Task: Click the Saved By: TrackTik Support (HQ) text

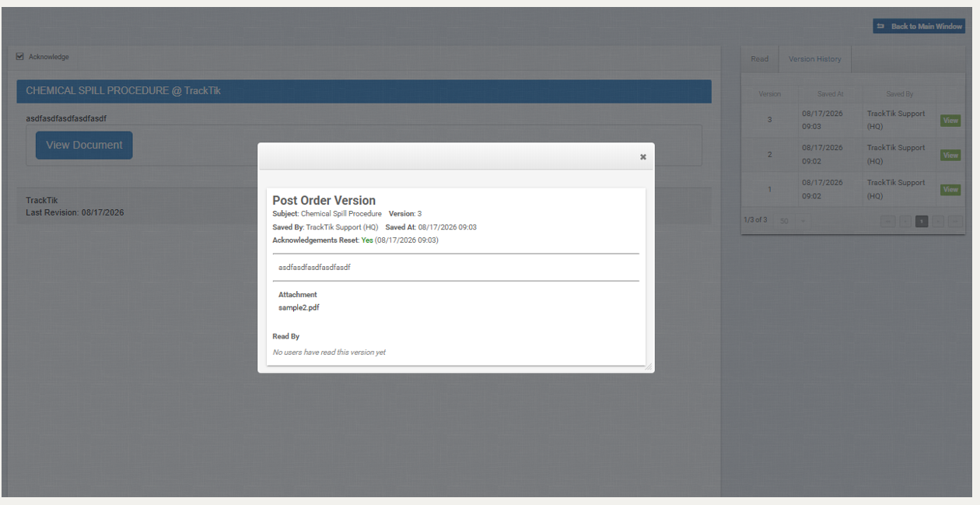Action: (325, 227)
